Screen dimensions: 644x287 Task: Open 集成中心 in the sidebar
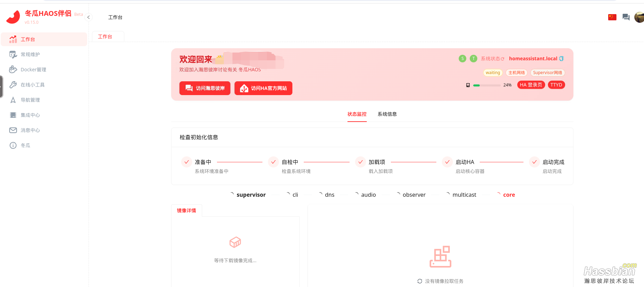(x=44, y=115)
